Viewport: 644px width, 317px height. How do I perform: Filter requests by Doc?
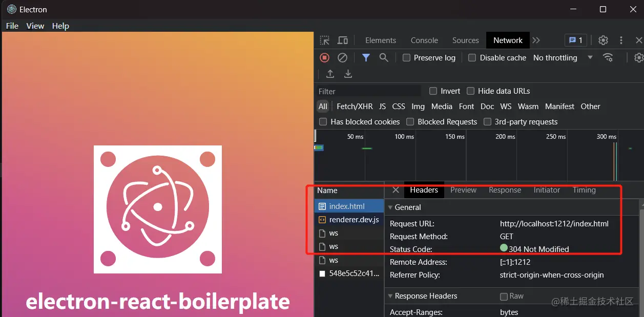(x=487, y=107)
